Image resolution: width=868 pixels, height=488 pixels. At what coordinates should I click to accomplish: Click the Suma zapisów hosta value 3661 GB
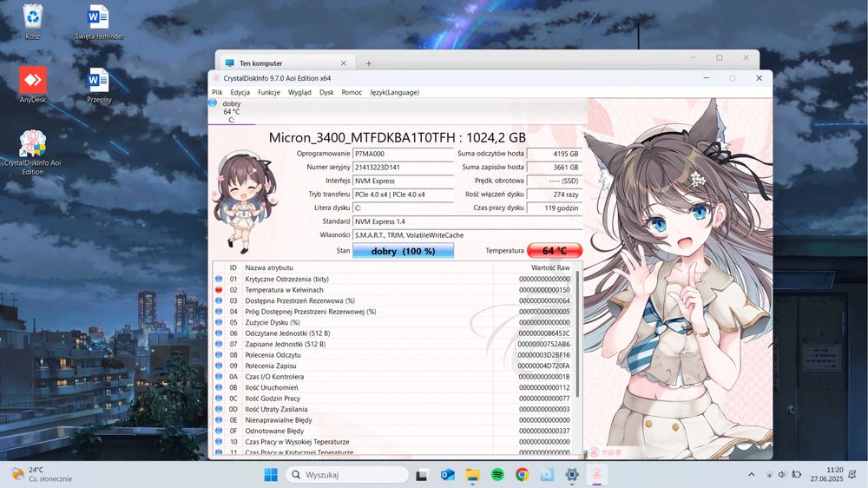[x=554, y=168]
